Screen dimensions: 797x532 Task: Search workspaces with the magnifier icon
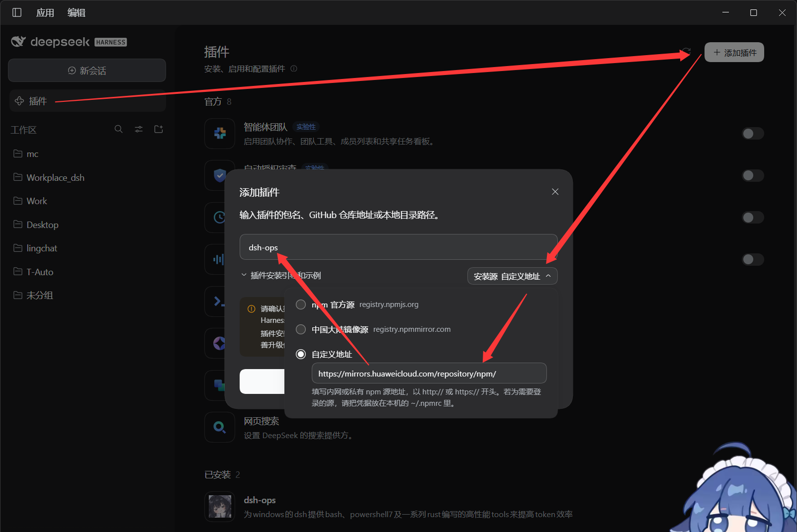[118, 129]
